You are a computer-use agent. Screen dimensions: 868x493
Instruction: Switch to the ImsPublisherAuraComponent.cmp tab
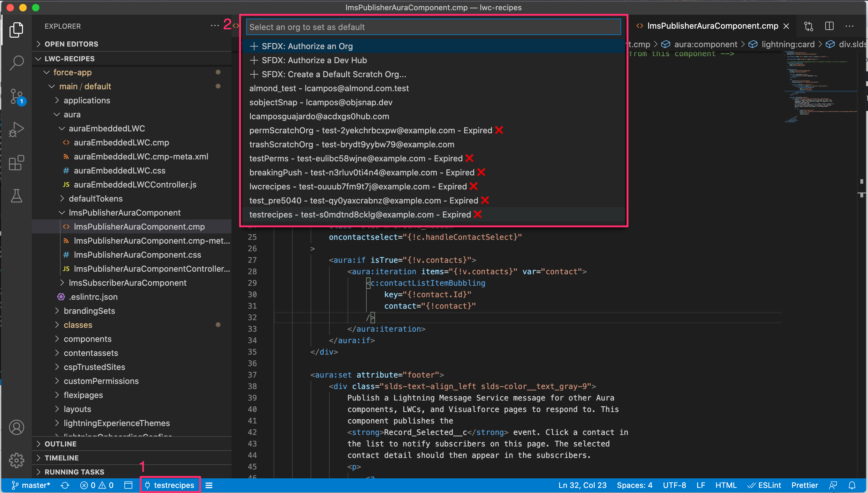(x=711, y=26)
